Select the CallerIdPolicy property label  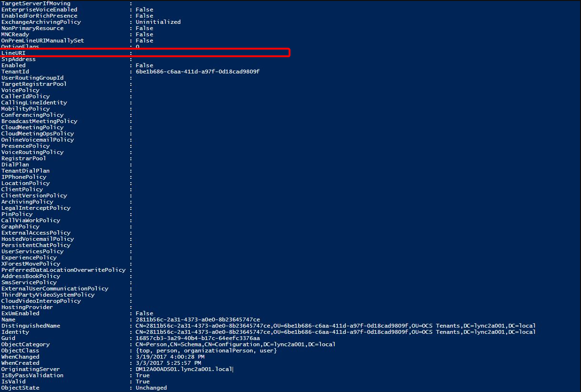coord(25,96)
